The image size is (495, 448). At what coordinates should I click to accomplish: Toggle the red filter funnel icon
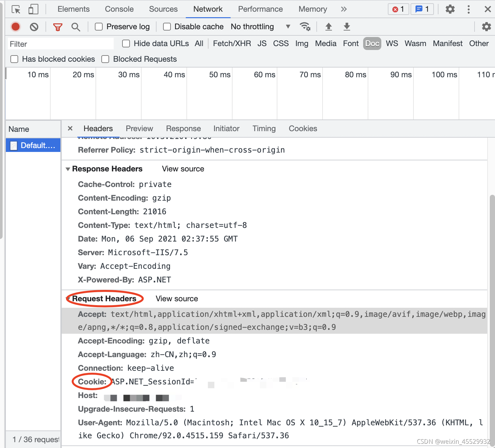click(x=57, y=27)
